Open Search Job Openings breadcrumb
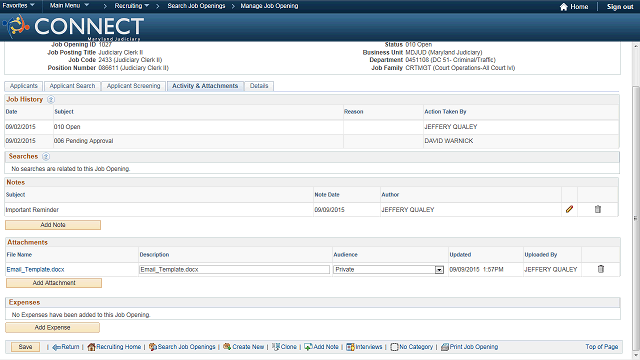 [x=196, y=6]
